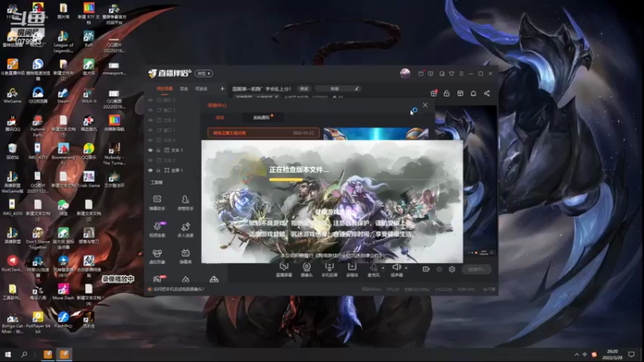Add a 多媒体 media source
Screen dimensions: 644x362
pyautogui.click(x=352, y=269)
